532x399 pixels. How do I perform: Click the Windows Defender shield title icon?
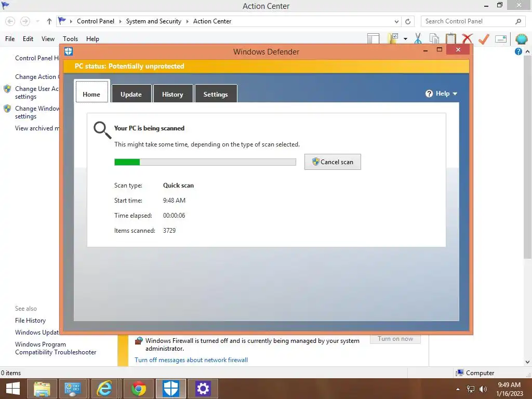tap(69, 51)
